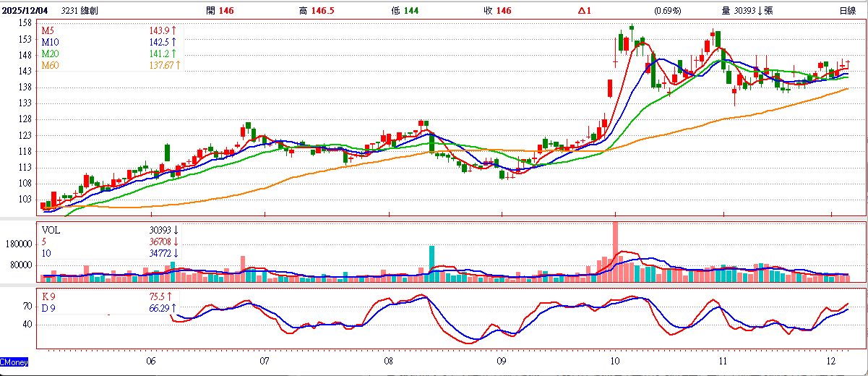Screen dimensions: 868x376
Task: Select the 日線 daily chart label
Action: click(848, 11)
